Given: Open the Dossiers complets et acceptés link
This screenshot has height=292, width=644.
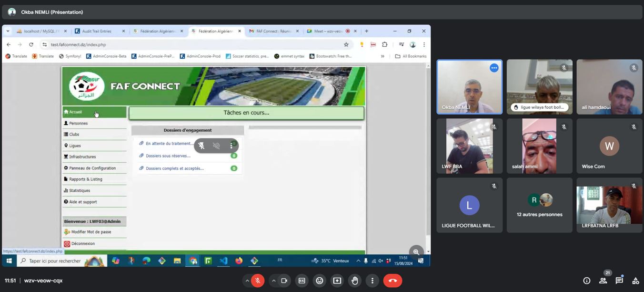Looking at the screenshot, I should (x=175, y=168).
